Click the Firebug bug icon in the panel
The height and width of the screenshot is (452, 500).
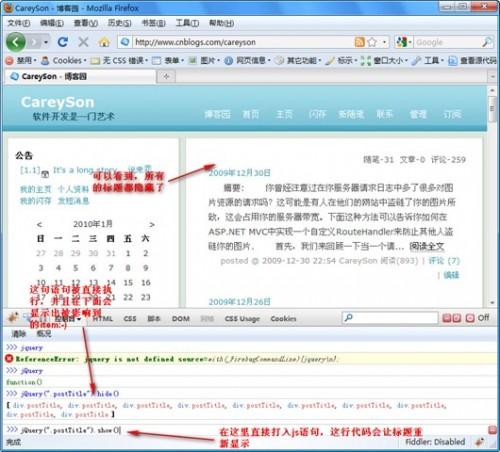13,318
